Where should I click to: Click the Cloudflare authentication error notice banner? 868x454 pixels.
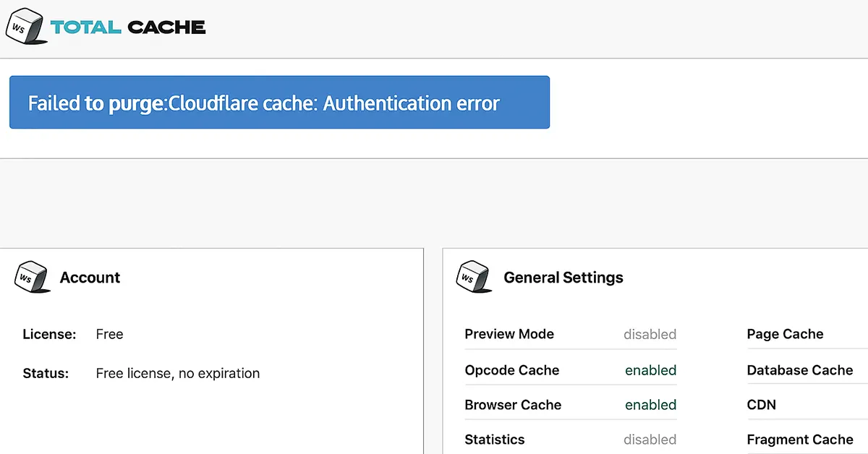(x=279, y=103)
